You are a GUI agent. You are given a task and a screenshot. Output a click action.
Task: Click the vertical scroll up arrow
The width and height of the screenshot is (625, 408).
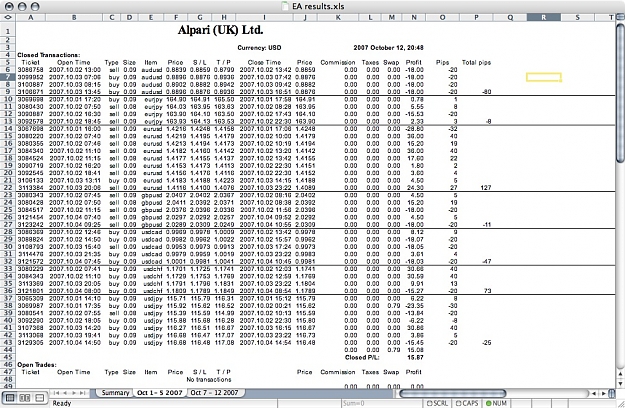620,374
